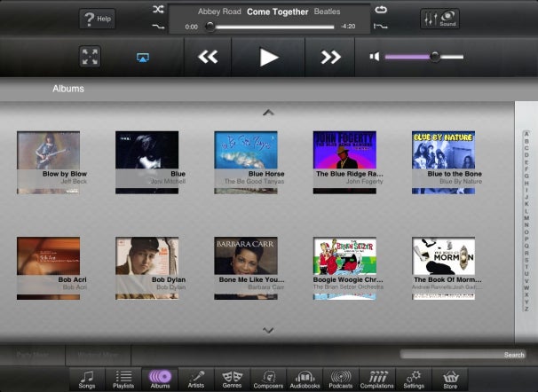Screen dimensions: 538x392
Task: Click the step-line icon beside -4:20
Action: 381,26
